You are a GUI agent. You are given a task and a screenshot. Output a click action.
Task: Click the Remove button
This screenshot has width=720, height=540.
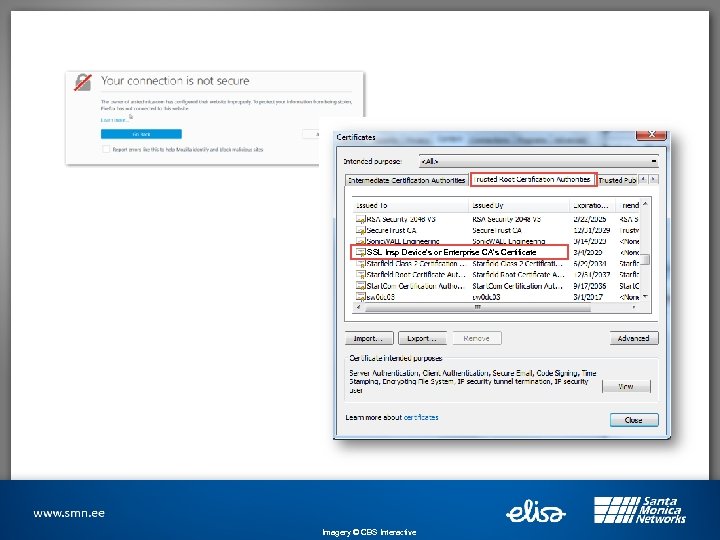click(x=477, y=338)
